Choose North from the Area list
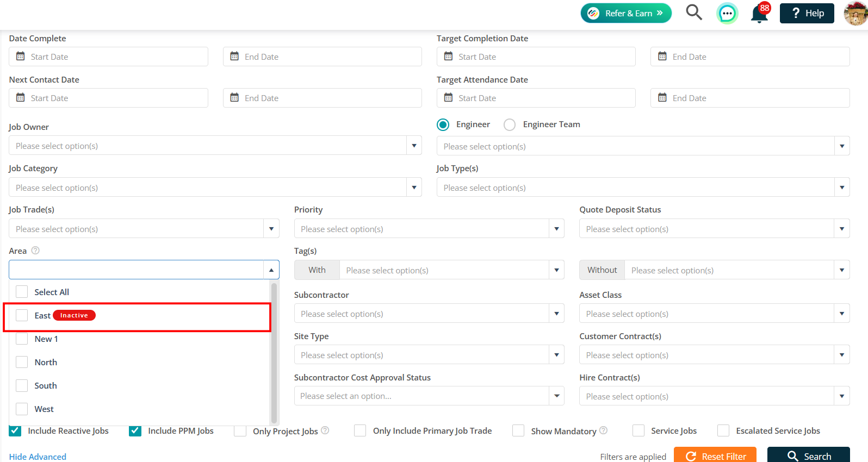 (46, 362)
